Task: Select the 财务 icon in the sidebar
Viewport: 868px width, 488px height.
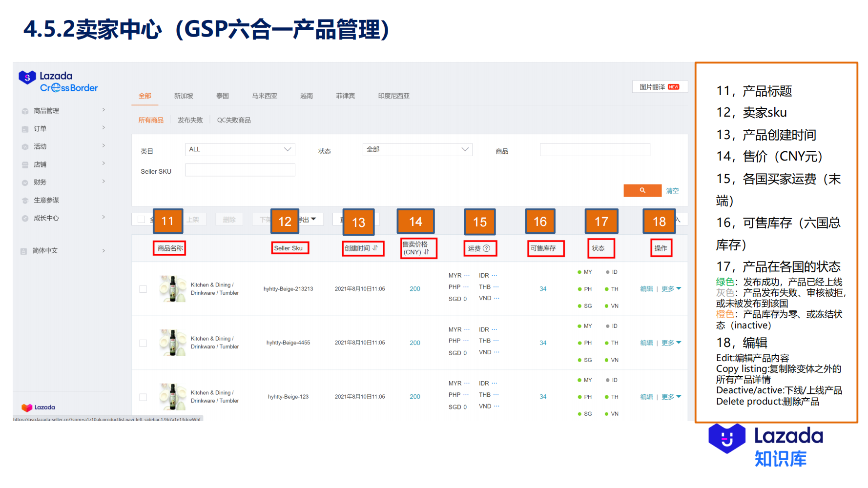Action: point(25,182)
